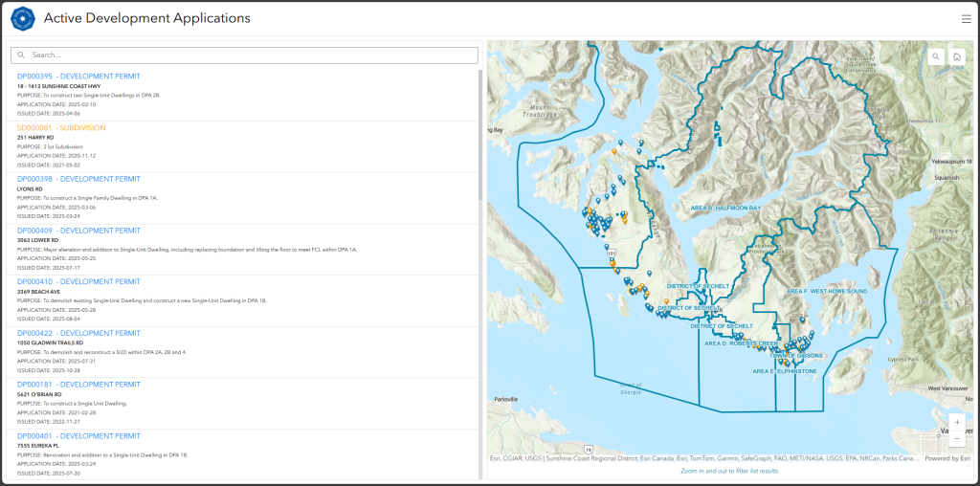The image size is (980, 486).
Task: Click the Area B Halfmoon Bay label
Action: (725, 208)
